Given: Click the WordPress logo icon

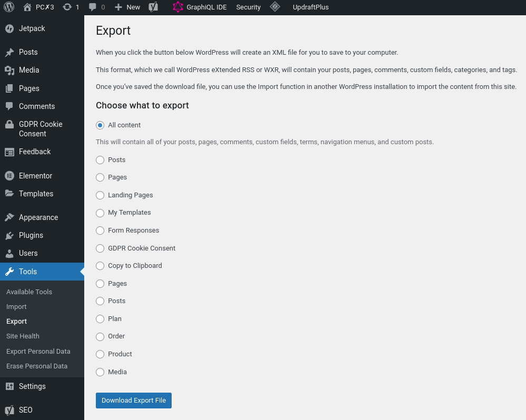Looking at the screenshot, I should (x=9, y=7).
